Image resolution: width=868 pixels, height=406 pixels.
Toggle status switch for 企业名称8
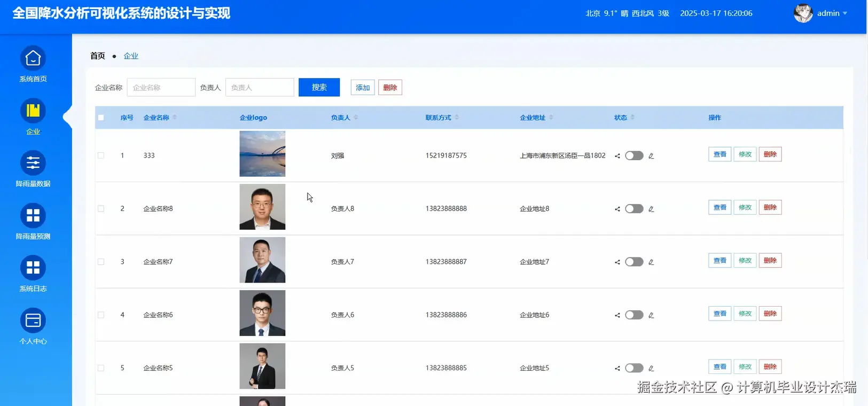634,209
